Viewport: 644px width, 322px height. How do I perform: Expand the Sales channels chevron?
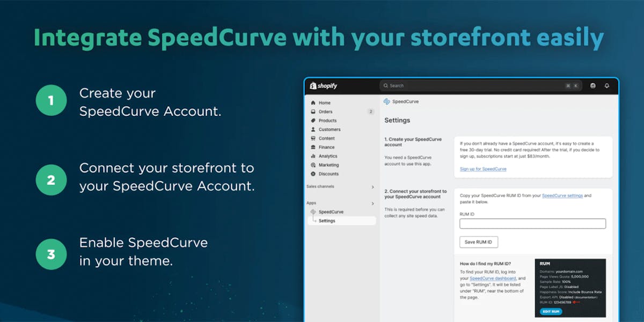[373, 187]
